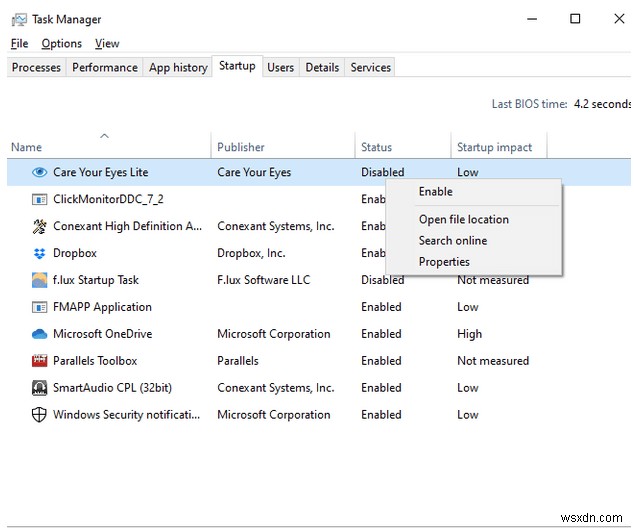Open the File menu
The width and height of the screenshot is (634, 528).
19,43
